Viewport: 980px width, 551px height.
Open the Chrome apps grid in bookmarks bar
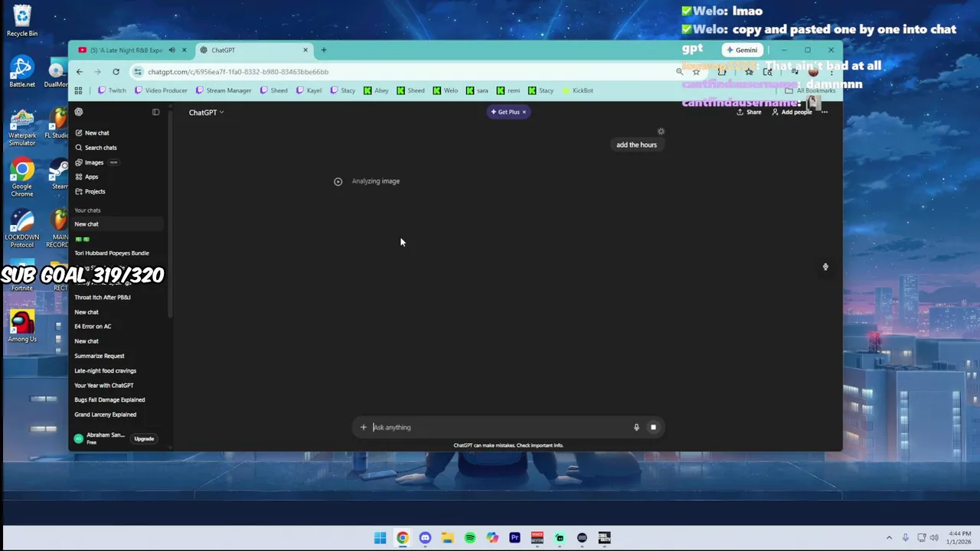(x=78, y=90)
